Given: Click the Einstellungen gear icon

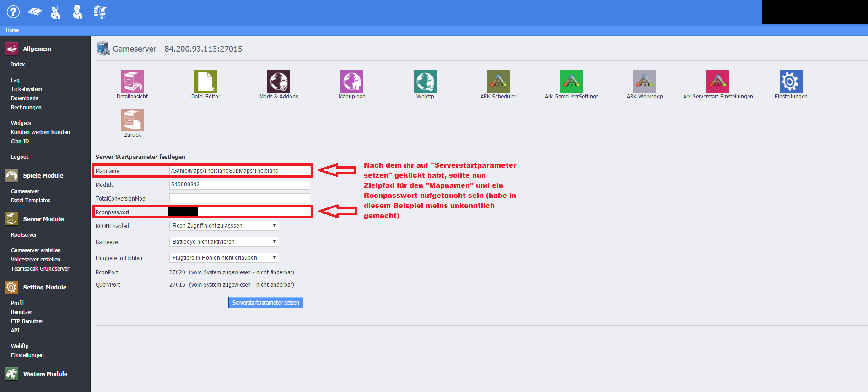Looking at the screenshot, I should tap(791, 82).
